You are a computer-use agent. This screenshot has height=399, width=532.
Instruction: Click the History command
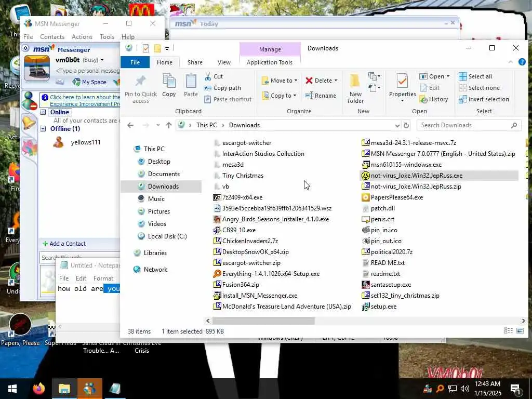434,99
